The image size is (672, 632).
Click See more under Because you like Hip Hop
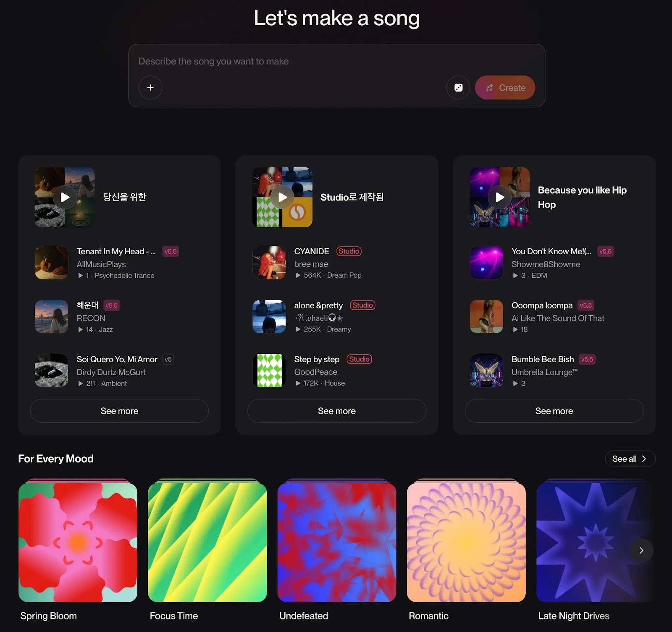(x=554, y=411)
